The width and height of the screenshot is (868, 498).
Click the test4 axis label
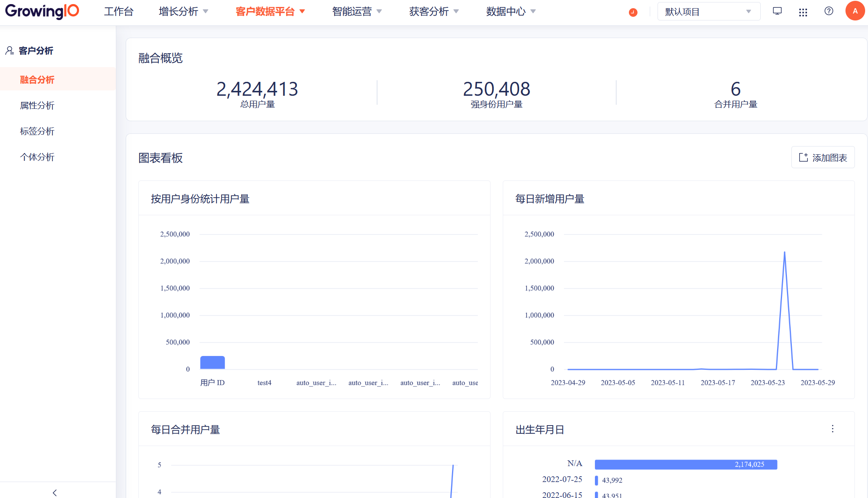pyautogui.click(x=264, y=383)
